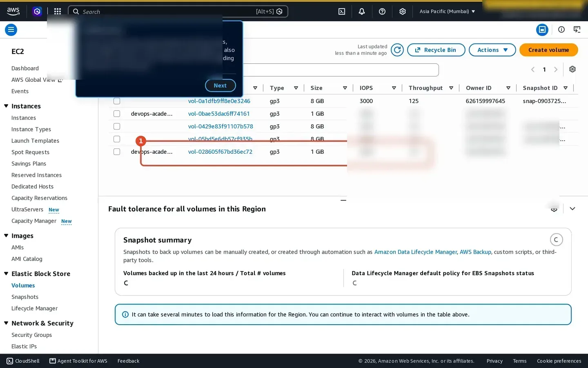Click the info circle icon near top right
The image size is (588, 368).
[x=561, y=29]
